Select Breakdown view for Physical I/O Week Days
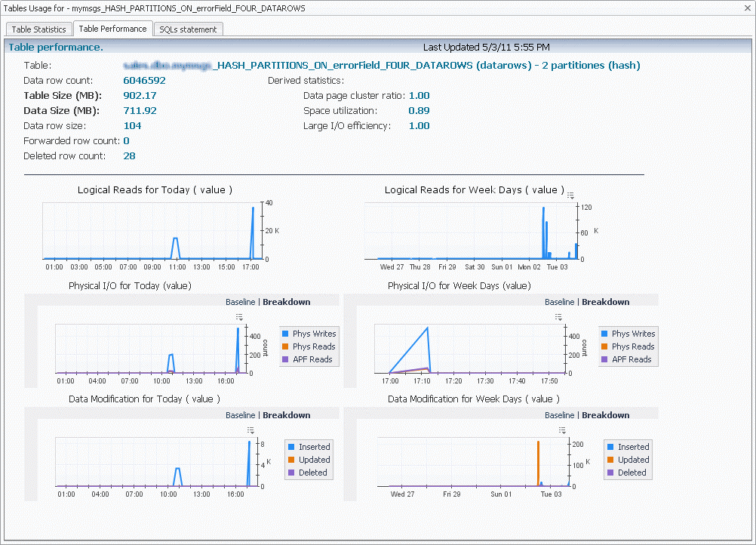This screenshot has height=545, width=756. tap(605, 302)
